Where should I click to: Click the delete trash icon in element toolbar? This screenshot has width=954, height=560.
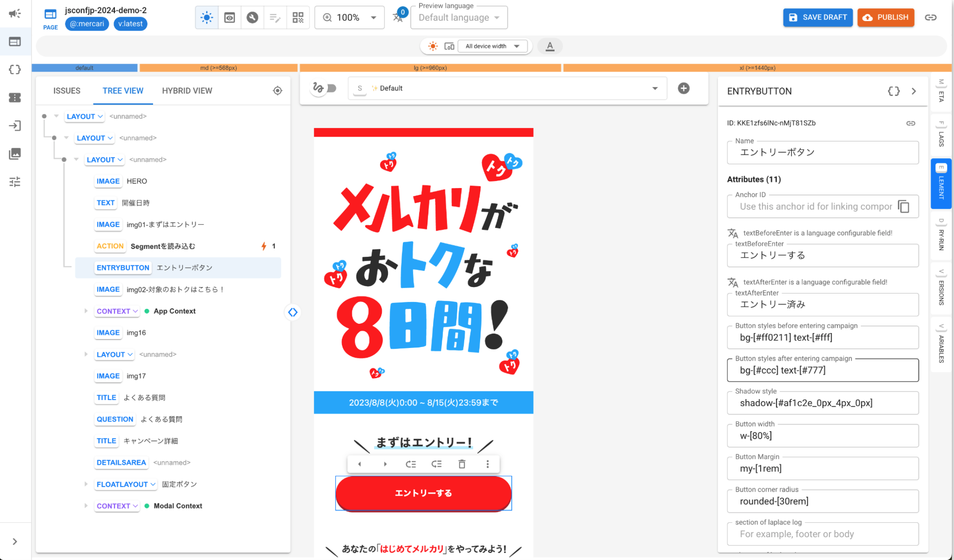[x=462, y=464]
